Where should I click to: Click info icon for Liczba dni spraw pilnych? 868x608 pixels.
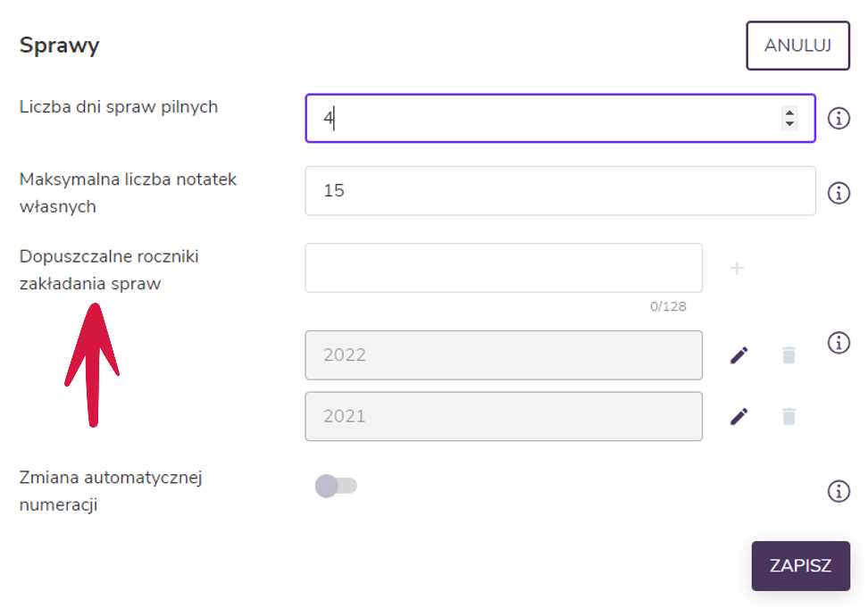pyautogui.click(x=839, y=118)
